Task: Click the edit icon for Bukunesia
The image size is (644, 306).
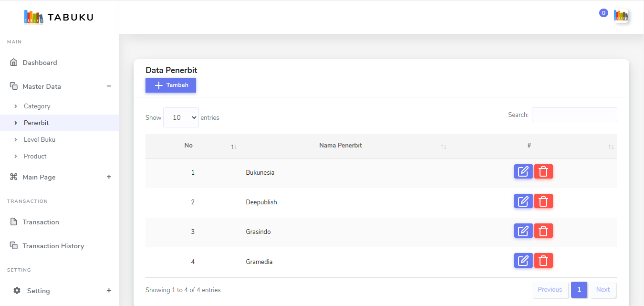Action: click(523, 171)
